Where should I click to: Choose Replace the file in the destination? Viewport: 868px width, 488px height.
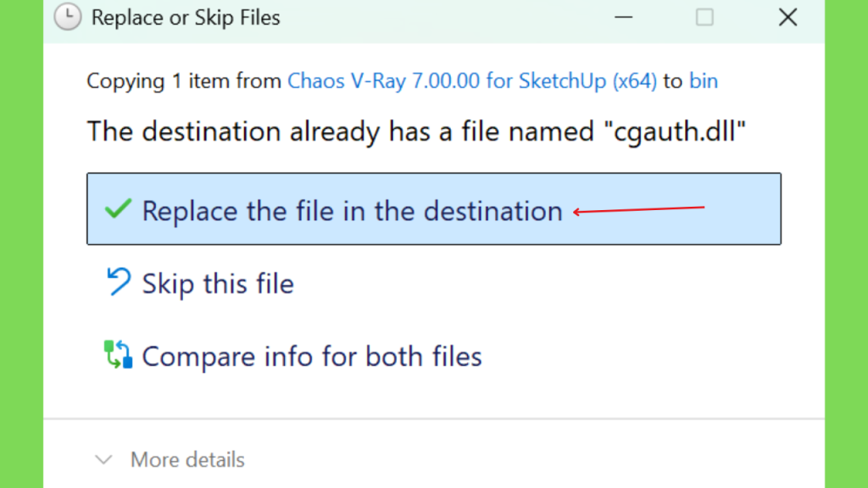pyautogui.click(x=434, y=208)
